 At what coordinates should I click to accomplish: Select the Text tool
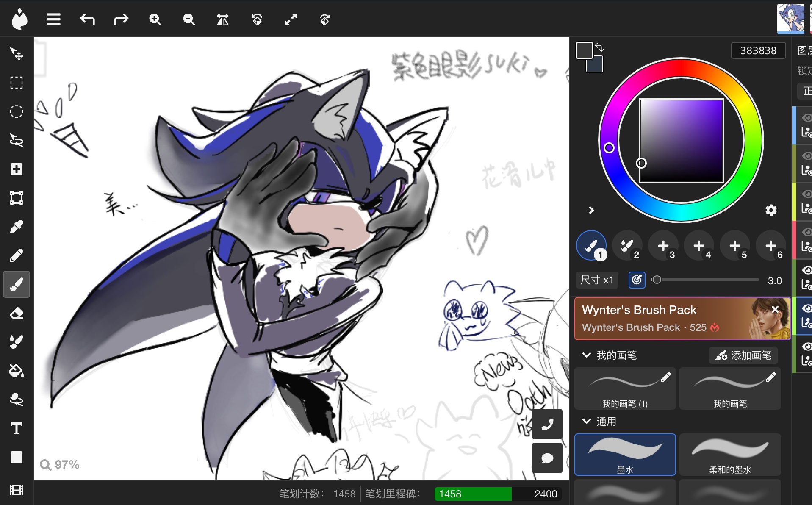coord(17,429)
